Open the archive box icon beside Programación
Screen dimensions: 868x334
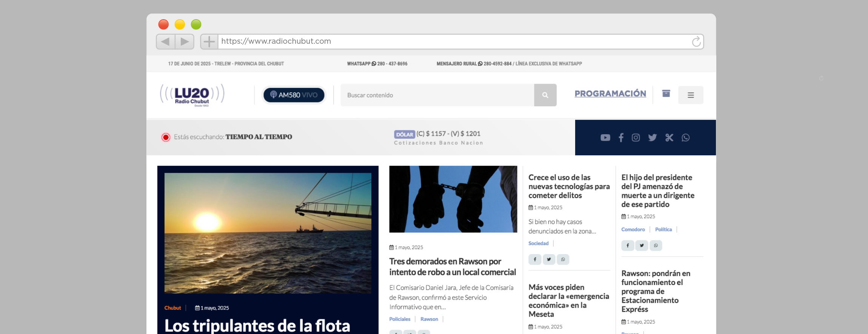666,93
